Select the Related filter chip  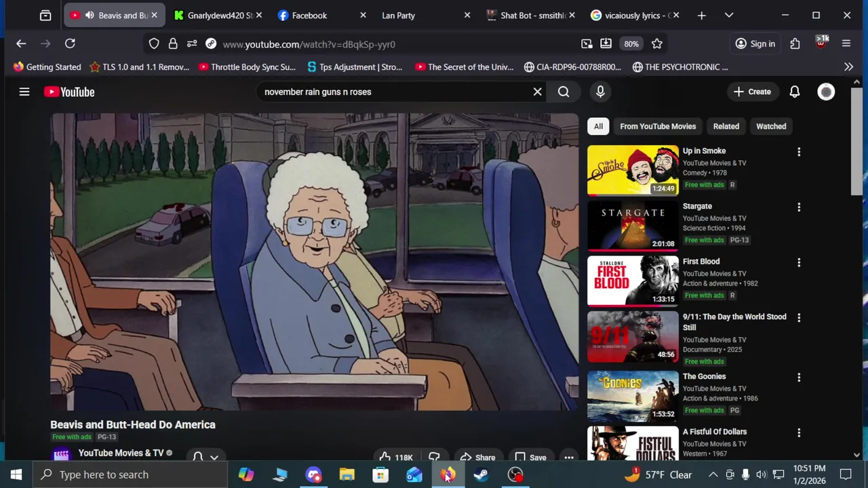point(726,126)
